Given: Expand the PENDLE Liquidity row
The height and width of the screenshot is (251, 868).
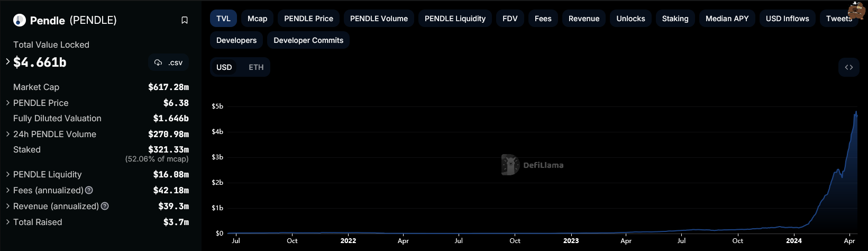Looking at the screenshot, I should (8, 174).
